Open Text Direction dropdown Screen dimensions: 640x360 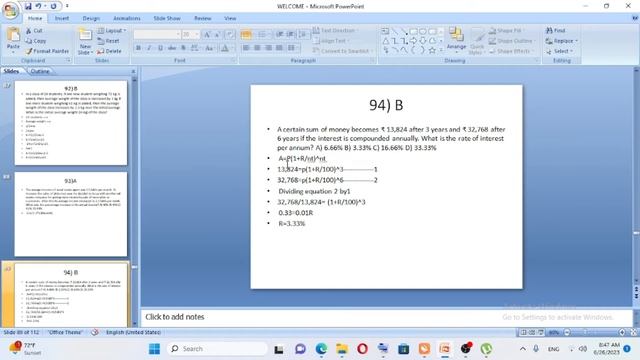[x=335, y=31]
